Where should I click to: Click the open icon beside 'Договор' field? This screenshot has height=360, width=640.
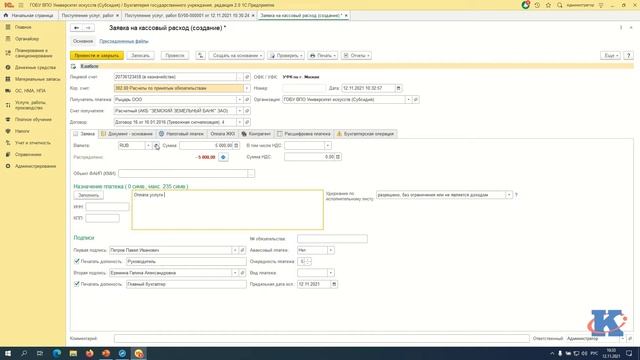[247, 122]
